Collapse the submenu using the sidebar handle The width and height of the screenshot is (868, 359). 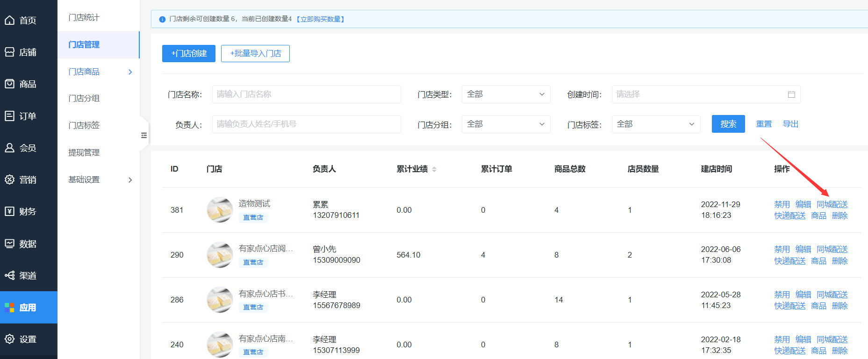pos(144,136)
